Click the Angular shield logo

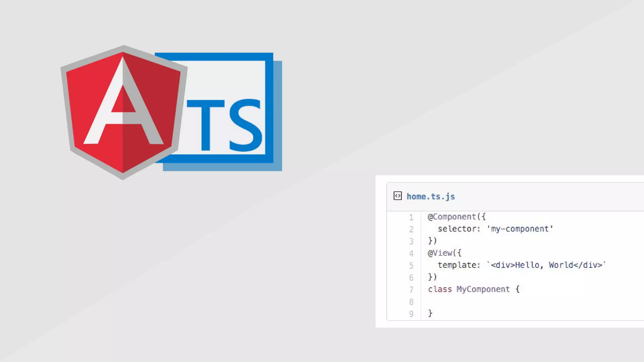(123, 112)
